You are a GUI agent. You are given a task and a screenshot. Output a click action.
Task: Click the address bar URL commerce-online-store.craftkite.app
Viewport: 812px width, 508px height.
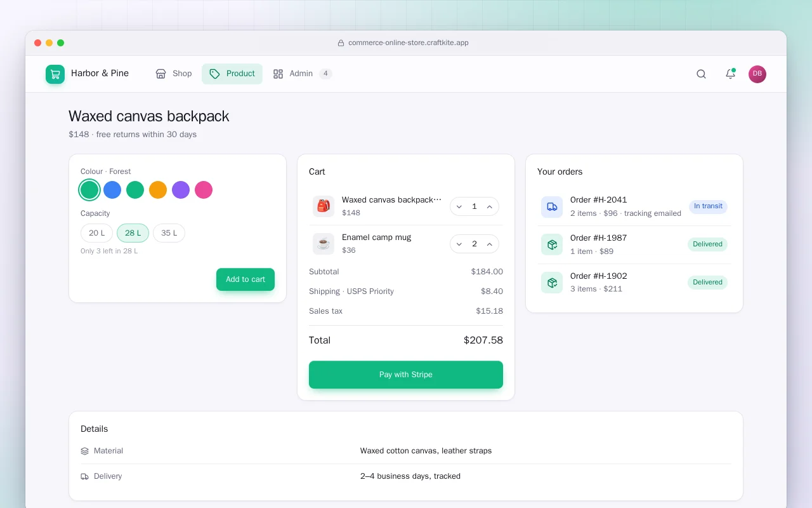[409, 43]
